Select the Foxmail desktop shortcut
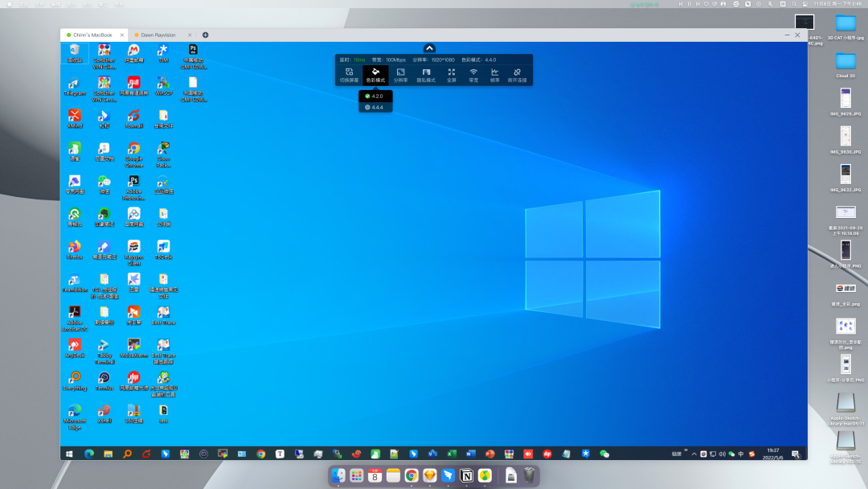Viewport: 868px width, 489px height. pyautogui.click(x=134, y=119)
